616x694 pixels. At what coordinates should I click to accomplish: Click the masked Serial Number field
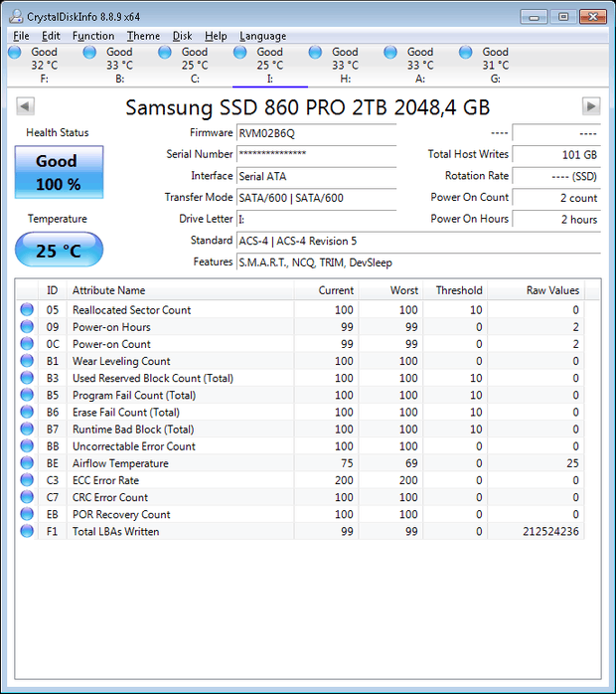pyautogui.click(x=316, y=154)
